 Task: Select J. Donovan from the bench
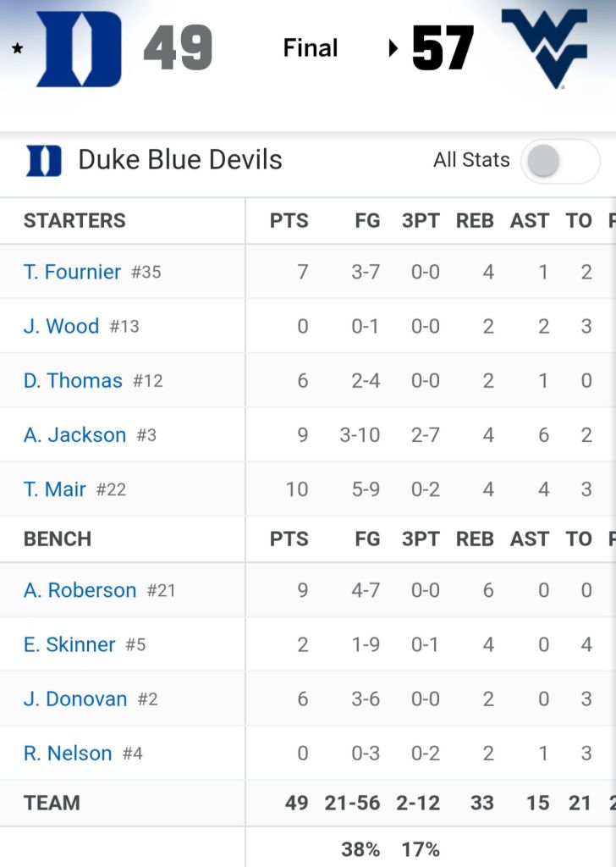pyautogui.click(x=75, y=699)
